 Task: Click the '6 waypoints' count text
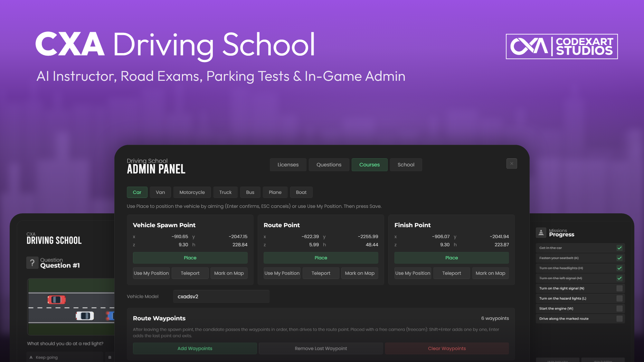(x=495, y=318)
